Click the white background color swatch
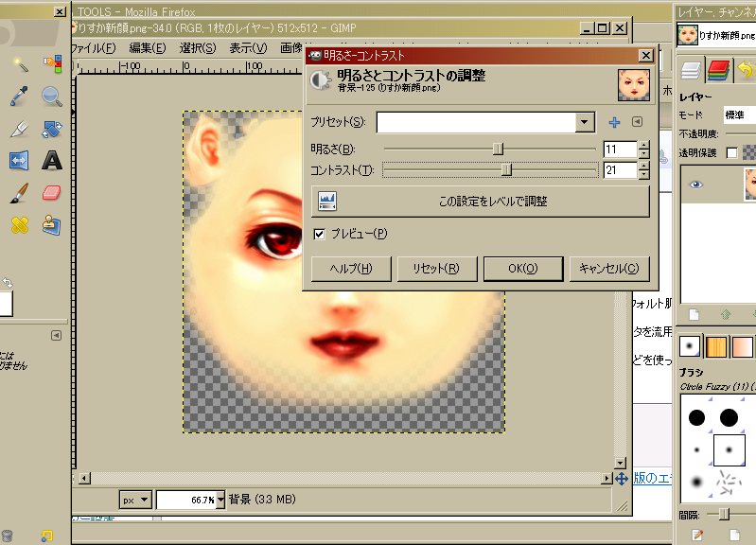 (6, 304)
